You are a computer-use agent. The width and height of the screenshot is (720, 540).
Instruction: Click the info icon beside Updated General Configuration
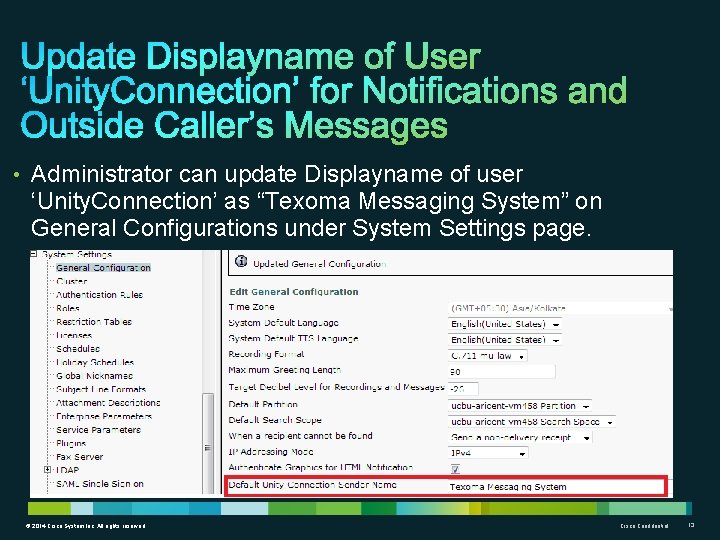click(x=241, y=261)
